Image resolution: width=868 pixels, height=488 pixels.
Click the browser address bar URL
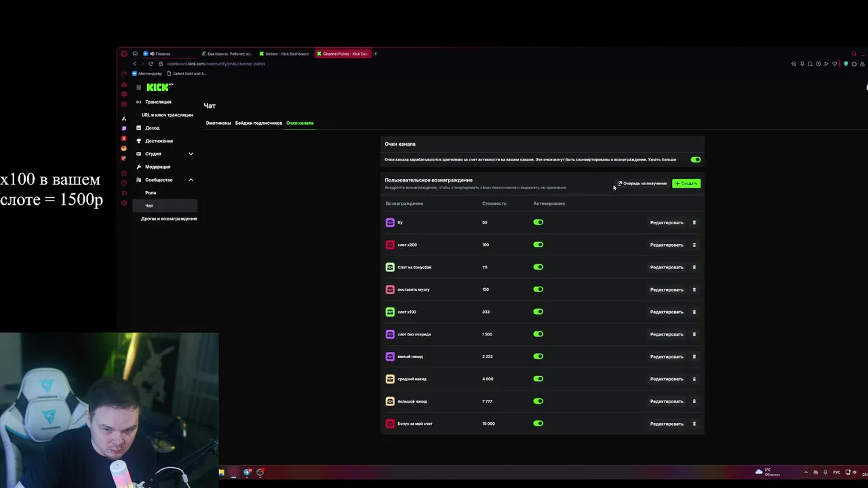click(216, 64)
